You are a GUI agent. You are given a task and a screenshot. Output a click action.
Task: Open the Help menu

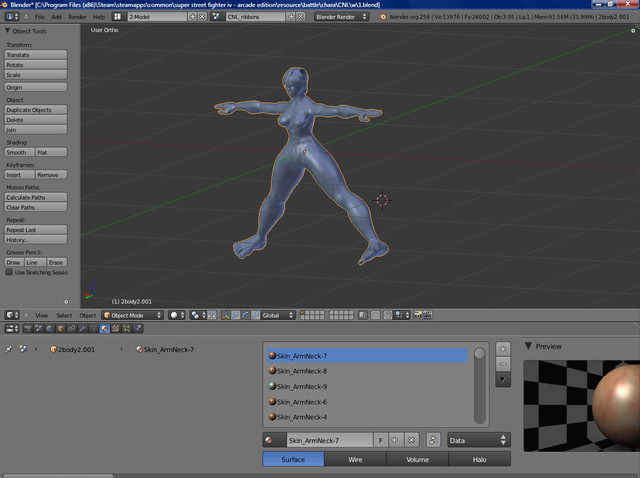point(99,17)
